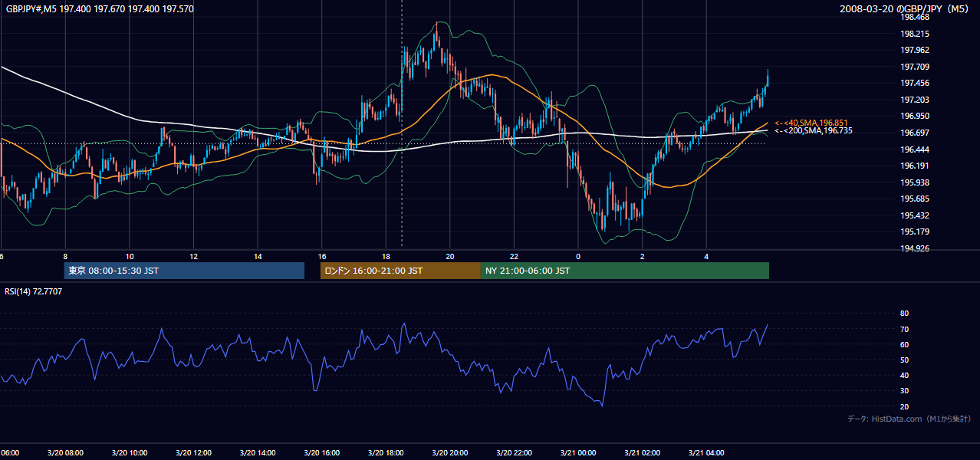Select the NY 21:00-06:00 JST session bar
This screenshot has height=460, width=980.
coord(624,271)
